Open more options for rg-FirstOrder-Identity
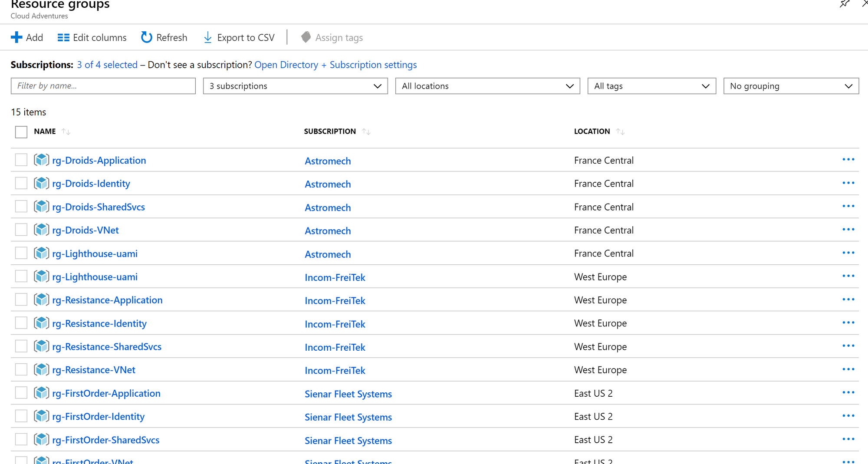The height and width of the screenshot is (464, 868). pos(848,416)
